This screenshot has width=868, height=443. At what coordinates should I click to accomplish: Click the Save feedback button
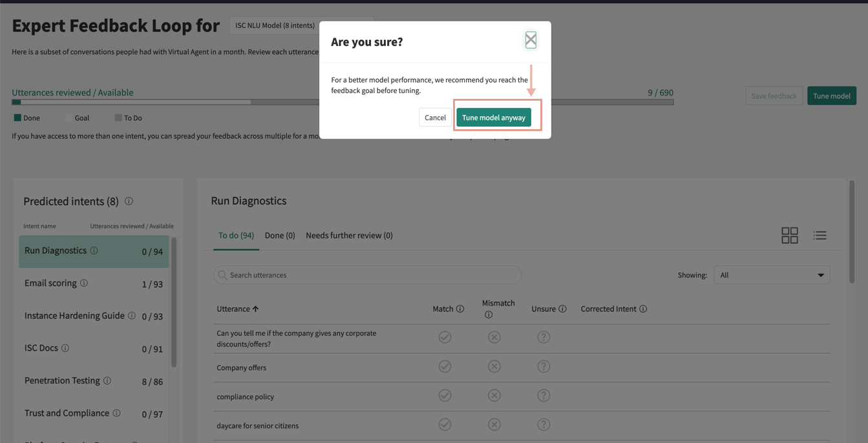point(774,96)
